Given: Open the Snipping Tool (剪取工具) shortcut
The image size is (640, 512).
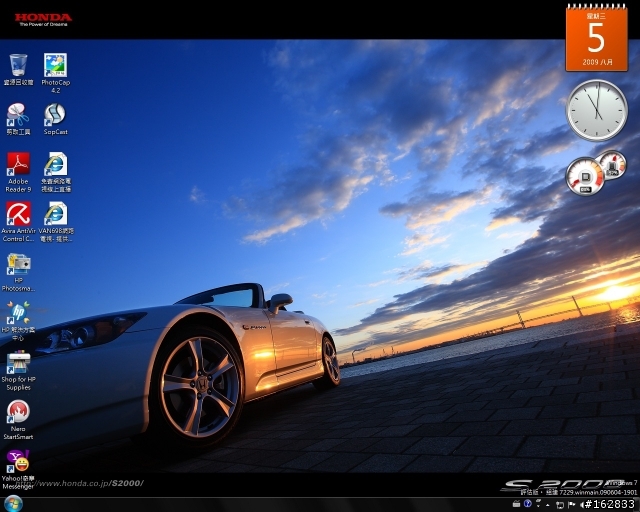Looking at the screenshot, I should click(18, 119).
